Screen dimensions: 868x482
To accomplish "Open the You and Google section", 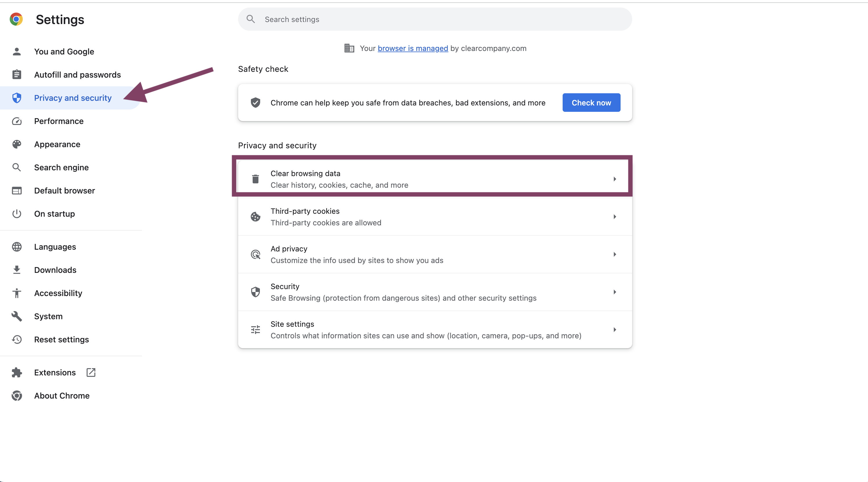I will tap(71, 52).
